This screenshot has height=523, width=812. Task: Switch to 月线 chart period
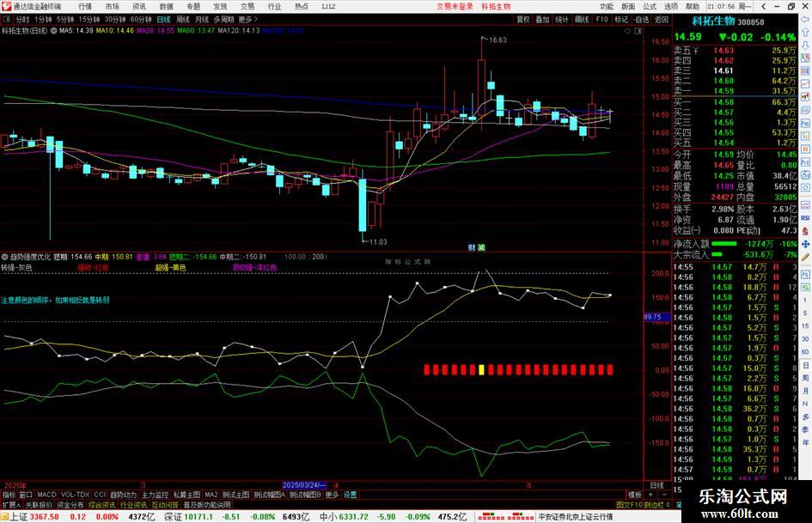tap(202, 19)
